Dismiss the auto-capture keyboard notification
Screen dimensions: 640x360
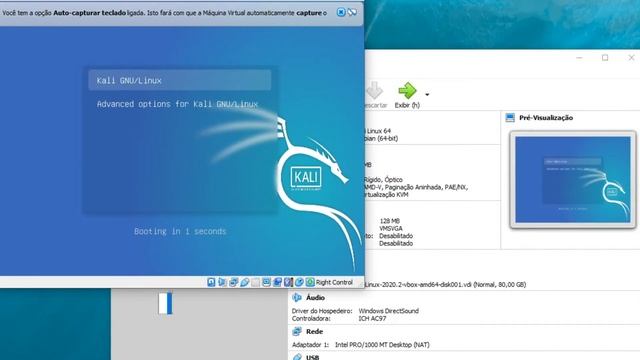[341, 12]
